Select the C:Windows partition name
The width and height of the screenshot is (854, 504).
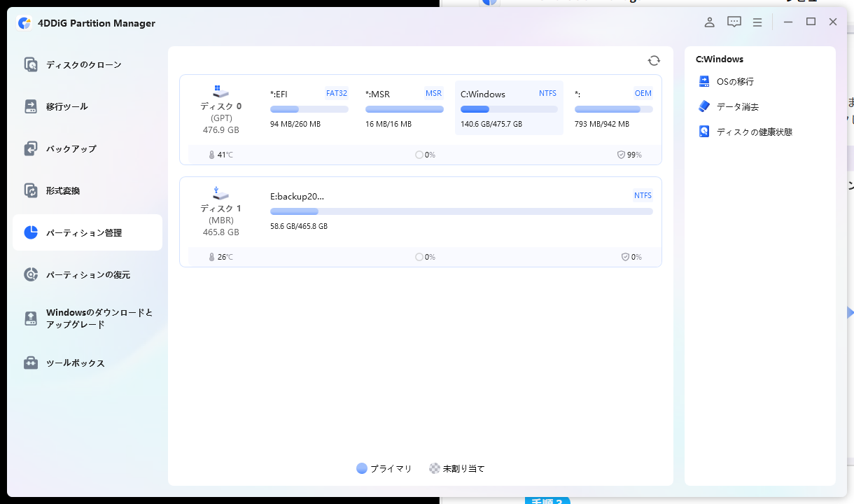483,94
